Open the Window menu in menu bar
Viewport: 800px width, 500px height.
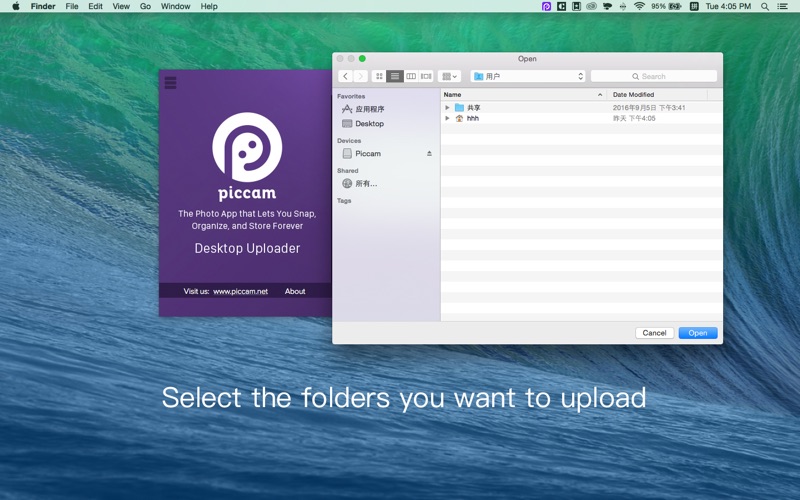(x=175, y=6)
